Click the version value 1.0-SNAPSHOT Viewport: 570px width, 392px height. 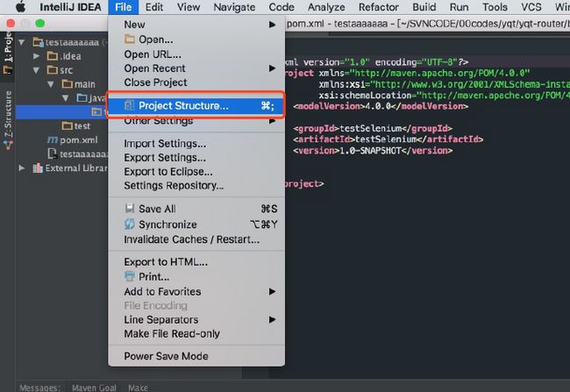click(x=370, y=151)
